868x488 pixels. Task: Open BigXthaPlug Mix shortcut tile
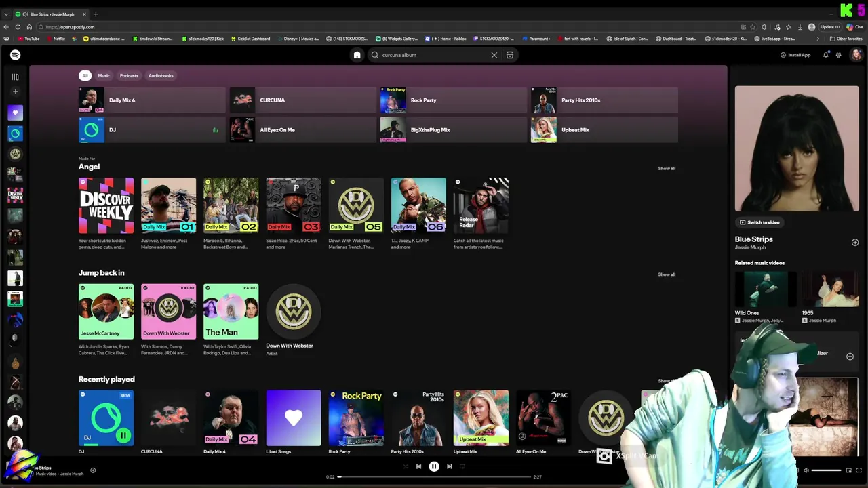[x=453, y=130]
